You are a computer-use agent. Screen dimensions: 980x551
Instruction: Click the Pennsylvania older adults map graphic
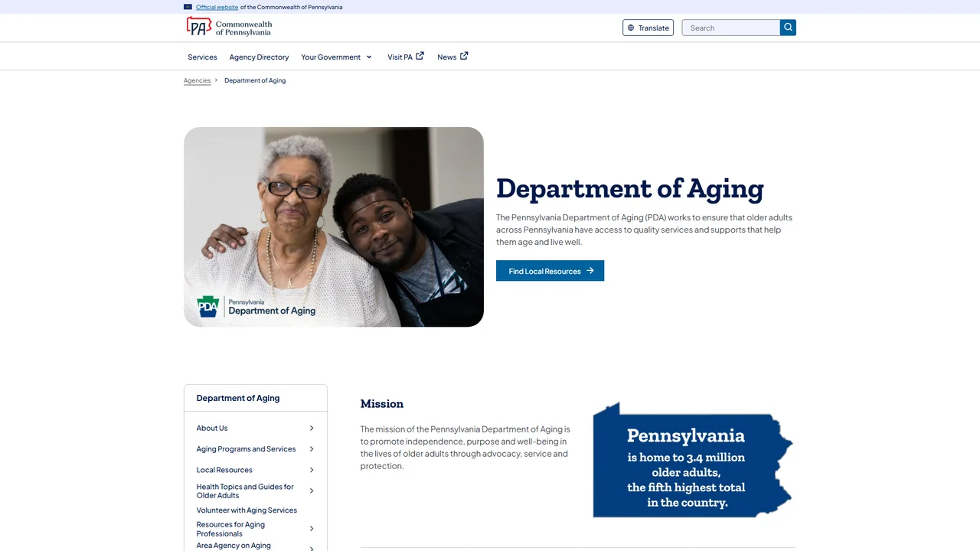(693, 460)
